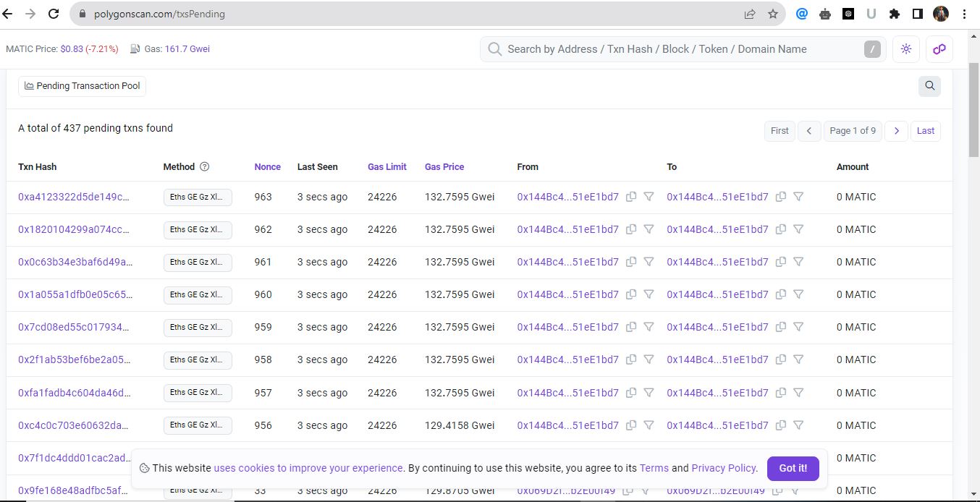Open the browser extensions puzzle icon
Viewport: 980px width, 502px height.
895,14
